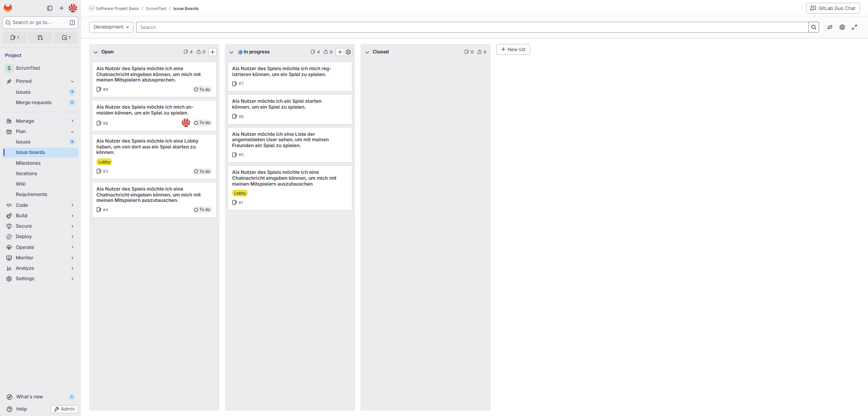Add new issue to Open list

click(213, 52)
